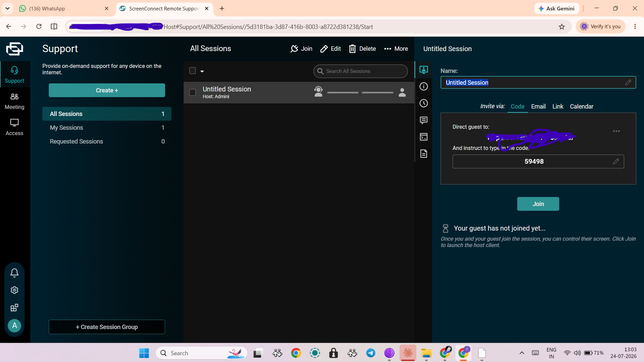
Task: Show the Commands terminal panel icon
Action: pyautogui.click(x=424, y=137)
